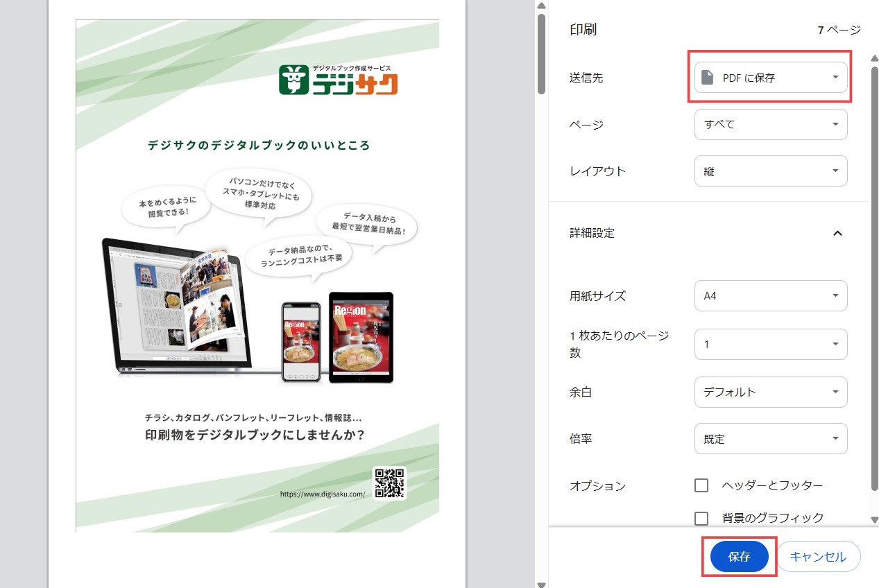The height and width of the screenshot is (588, 879).
Task: Enable the ヘッダーとフッター checkbox
Action: click(701, 485)
